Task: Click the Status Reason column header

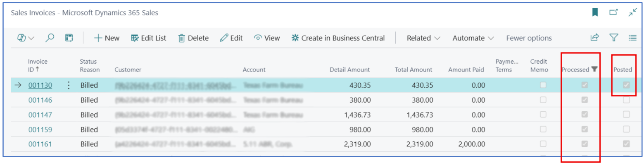Action: (90, 65)
